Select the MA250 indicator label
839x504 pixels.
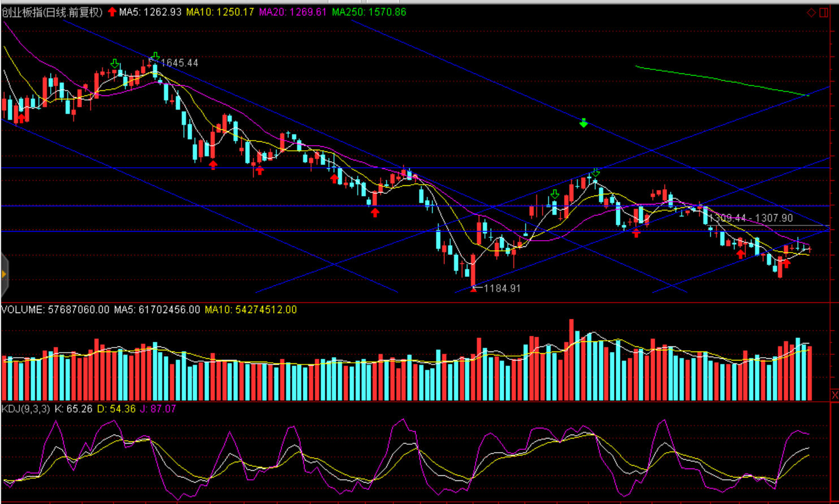tap(369, 12)
